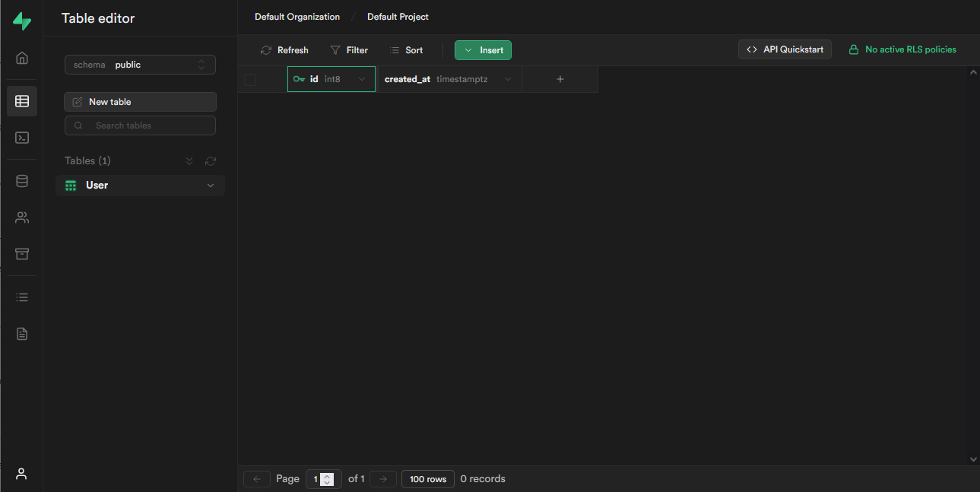Open the No active RLS policies warning
Viewport: 980px width, 492px height.
click(902, 49)
